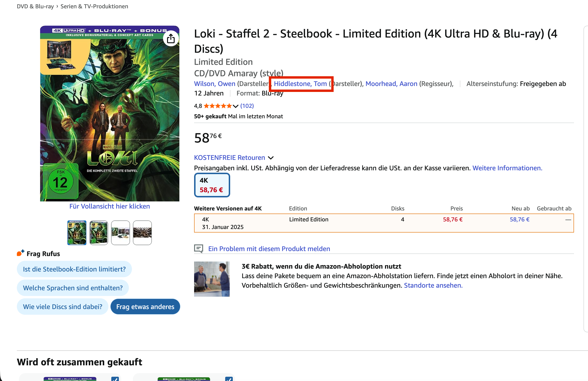Viewport: 588px width, 381px height.
Task: Expand the KOSTENFREIE Retouren dropdown arrow
Action: pos(271,158)
